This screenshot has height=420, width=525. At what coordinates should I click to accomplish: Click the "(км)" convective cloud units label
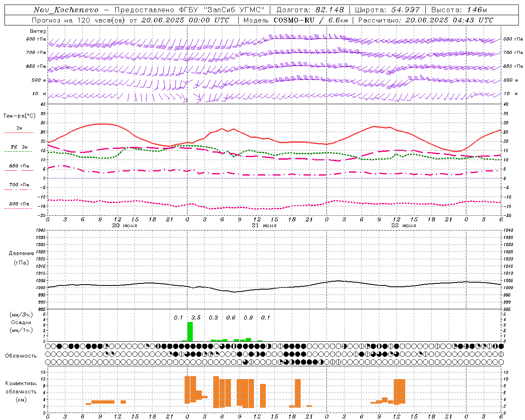pos(21,399)
